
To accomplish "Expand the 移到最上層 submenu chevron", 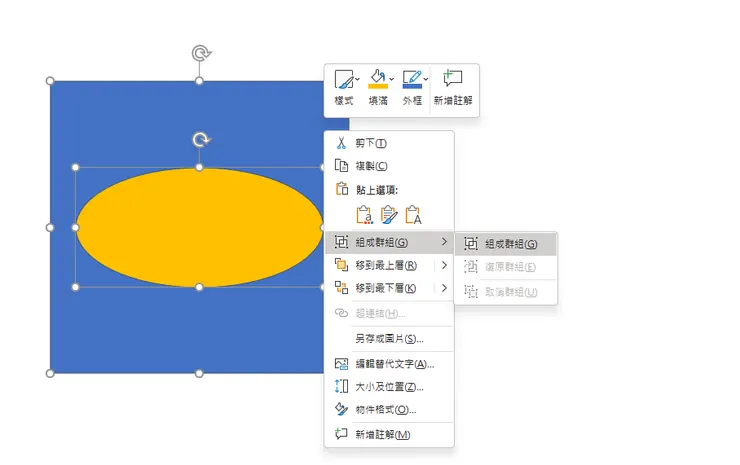I will pos(444,265).
